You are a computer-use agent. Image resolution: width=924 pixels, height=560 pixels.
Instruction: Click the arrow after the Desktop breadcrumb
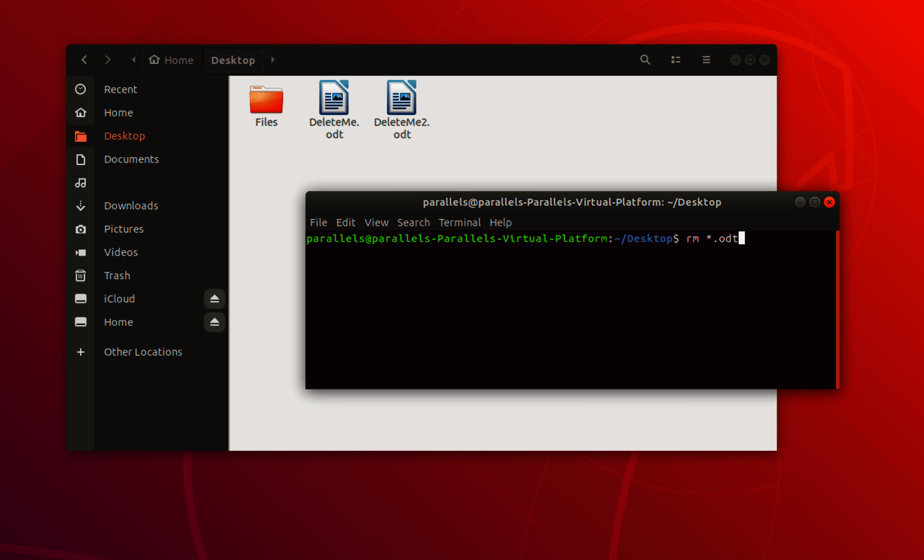(272, 59)
